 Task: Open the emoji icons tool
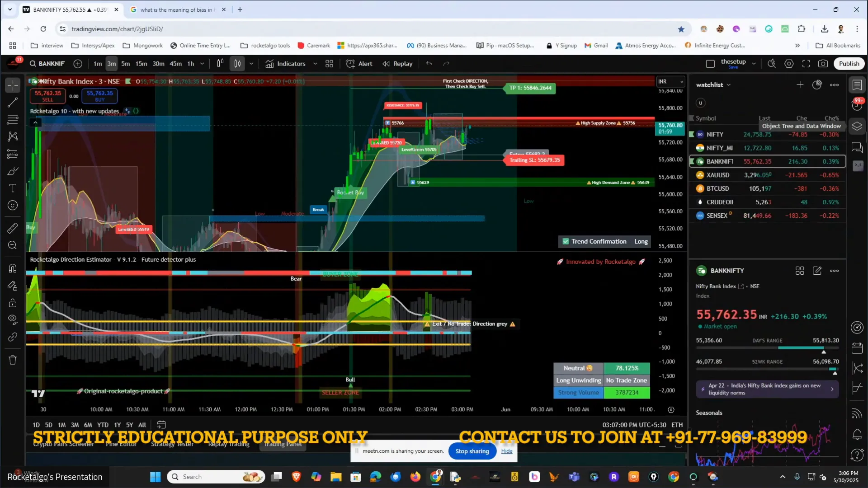tap(13, 206)
